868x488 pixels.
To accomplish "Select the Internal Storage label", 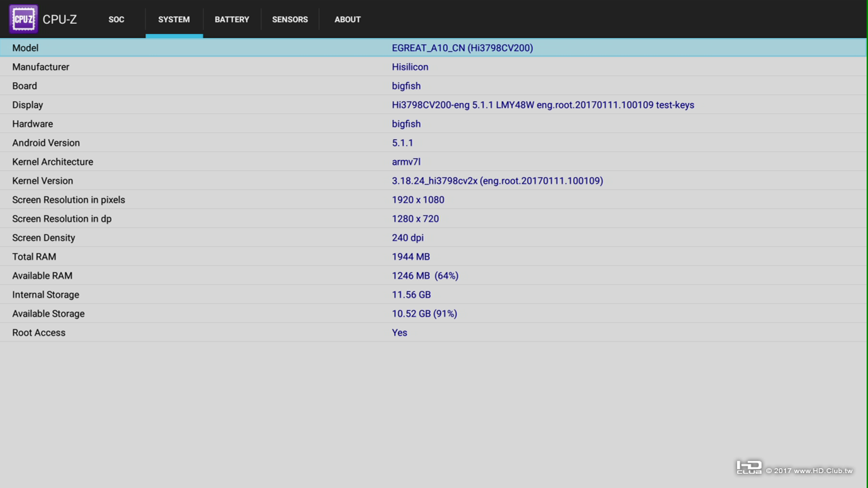I will [x=45, y=295].
